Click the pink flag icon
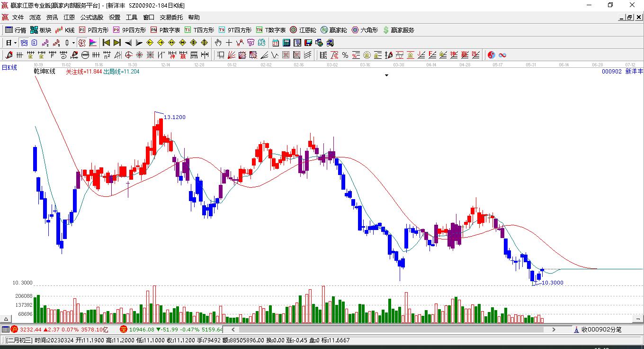644x349 pixels. (x=93, y=43)
